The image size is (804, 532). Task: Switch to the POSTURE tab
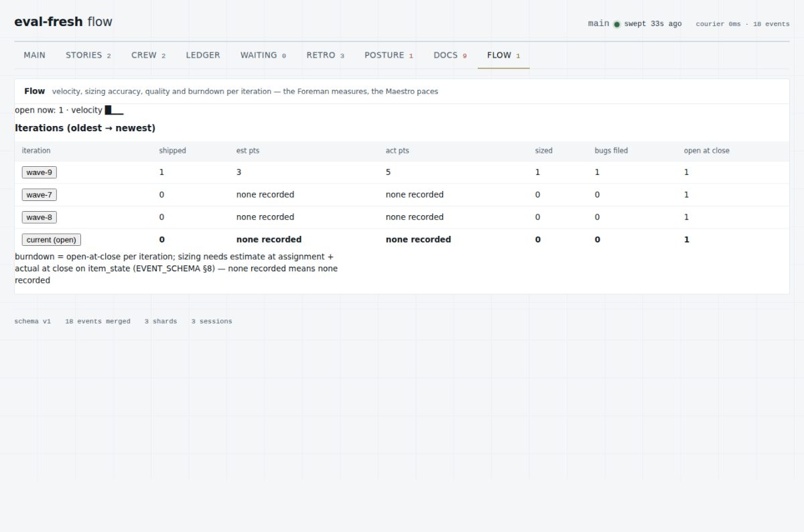tap(389, 55)
